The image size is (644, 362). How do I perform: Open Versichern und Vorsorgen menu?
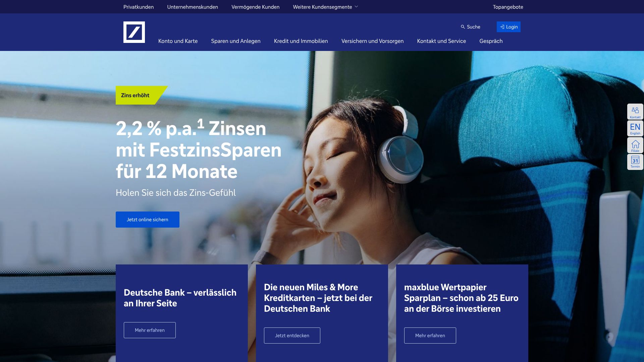click(372, 41)
